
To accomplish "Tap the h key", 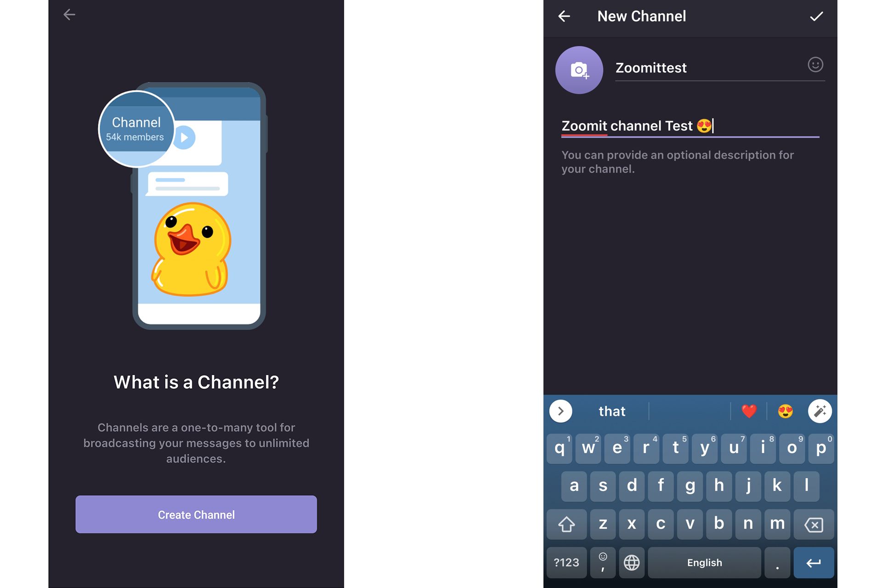I will point(719,486).
